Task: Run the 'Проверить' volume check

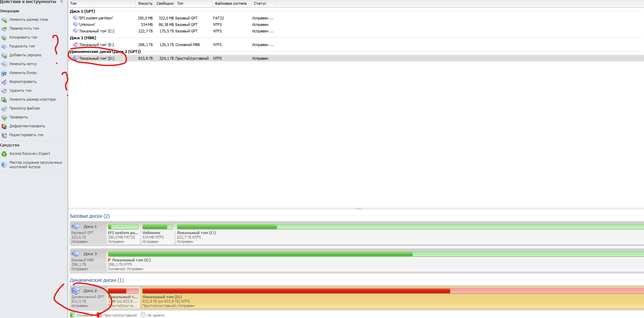Action: click(x=19, y=117)
